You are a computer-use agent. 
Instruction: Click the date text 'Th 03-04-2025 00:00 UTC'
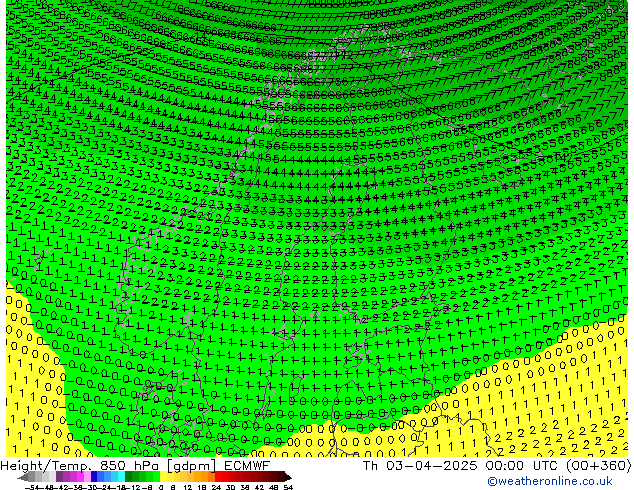[462, 466]
